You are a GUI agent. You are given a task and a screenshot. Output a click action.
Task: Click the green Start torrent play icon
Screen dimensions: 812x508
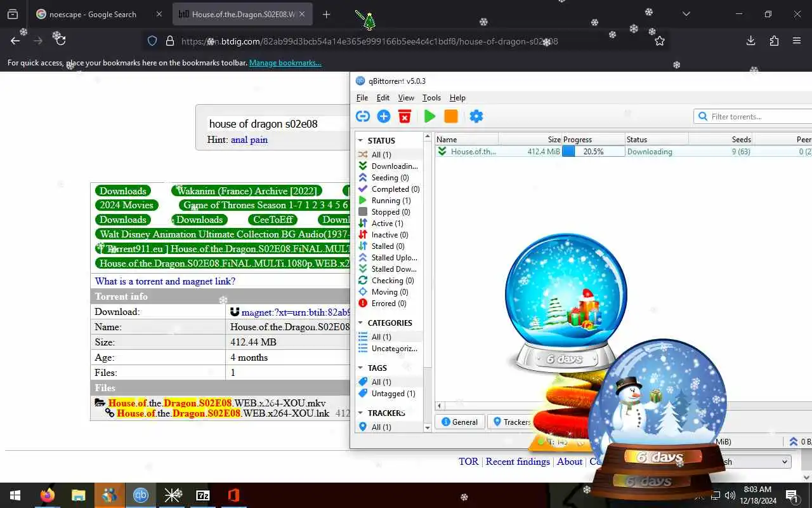point(429,116)
